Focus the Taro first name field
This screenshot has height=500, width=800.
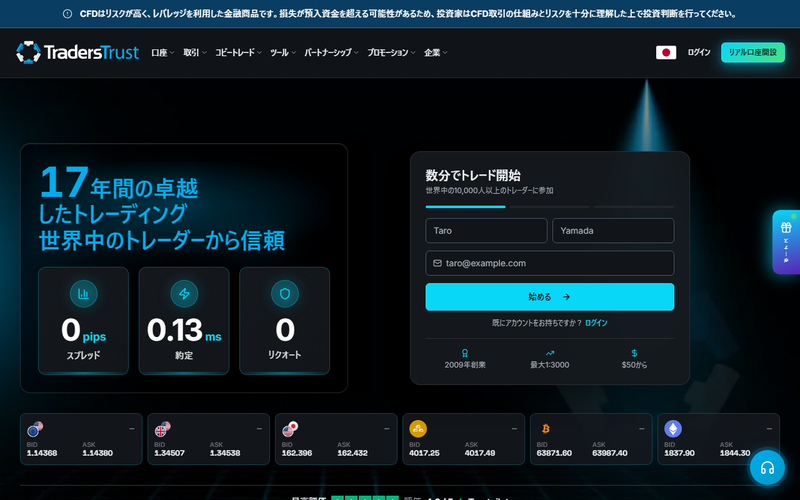486,231
